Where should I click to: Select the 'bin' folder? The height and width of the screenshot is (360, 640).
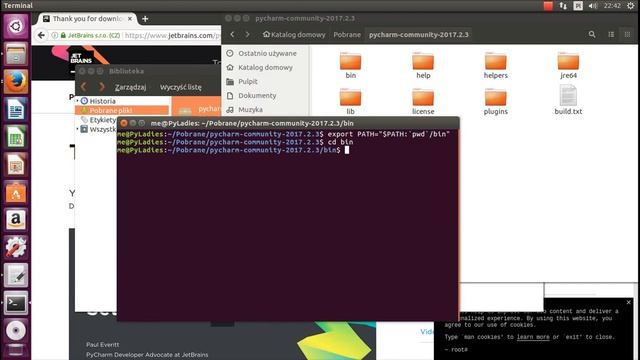pos(351,65)
